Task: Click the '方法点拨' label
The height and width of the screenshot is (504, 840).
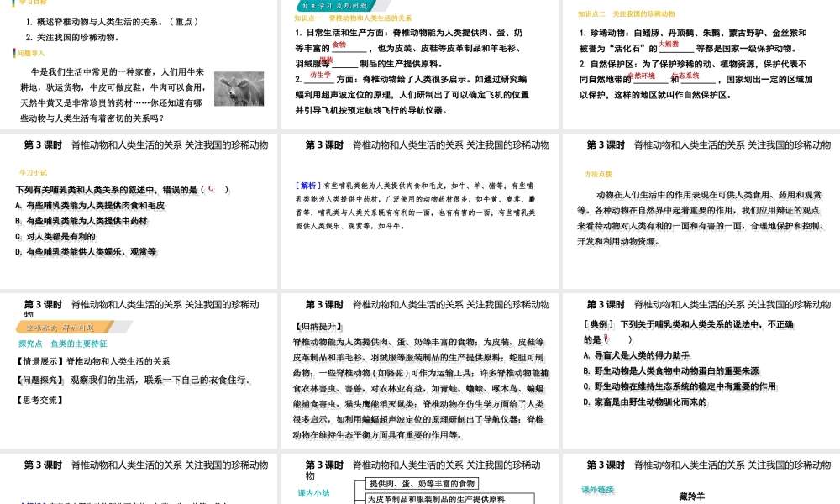Action: point(598,174)
